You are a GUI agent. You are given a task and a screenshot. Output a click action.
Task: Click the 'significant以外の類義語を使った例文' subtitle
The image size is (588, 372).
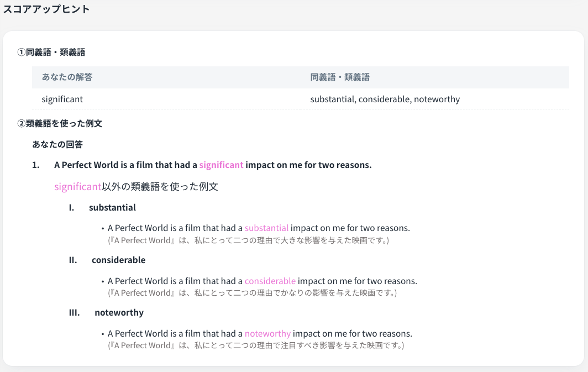[x=136, y=187]
